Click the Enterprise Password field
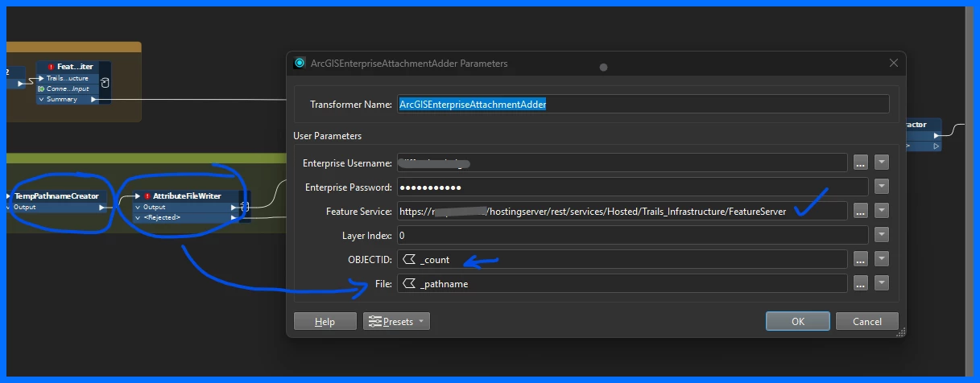 pos(632,187)
